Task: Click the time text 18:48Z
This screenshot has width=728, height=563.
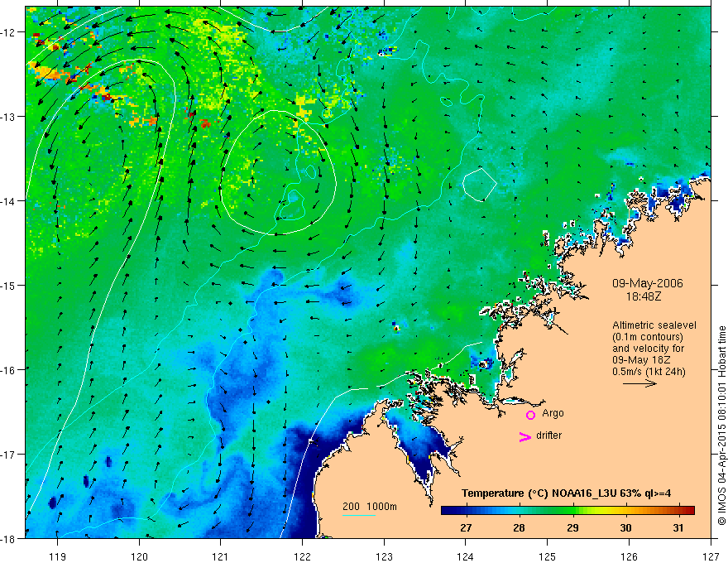Action: 643,296
